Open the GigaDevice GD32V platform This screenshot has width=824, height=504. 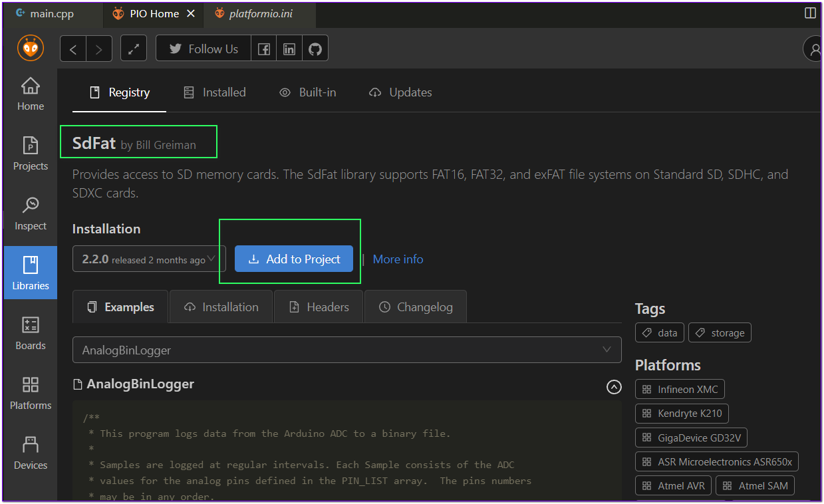[692, 438]
